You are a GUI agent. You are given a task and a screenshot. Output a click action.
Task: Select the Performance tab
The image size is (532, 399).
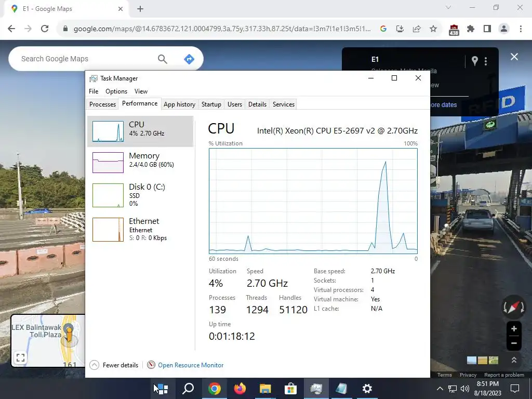[140, 103]
